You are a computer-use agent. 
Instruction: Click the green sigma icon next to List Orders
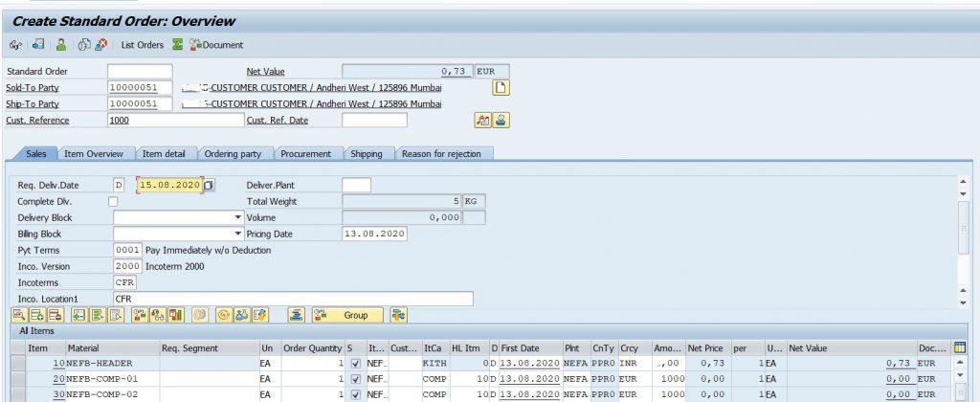(177, 45)
